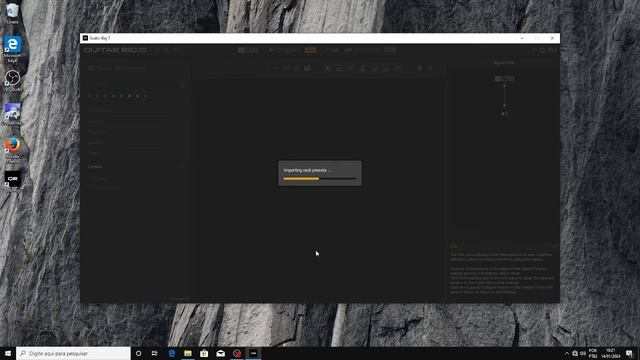This screenshot has height=360, width=640.
Task: Open the Windows Start menu
Action: coord(8,353)
